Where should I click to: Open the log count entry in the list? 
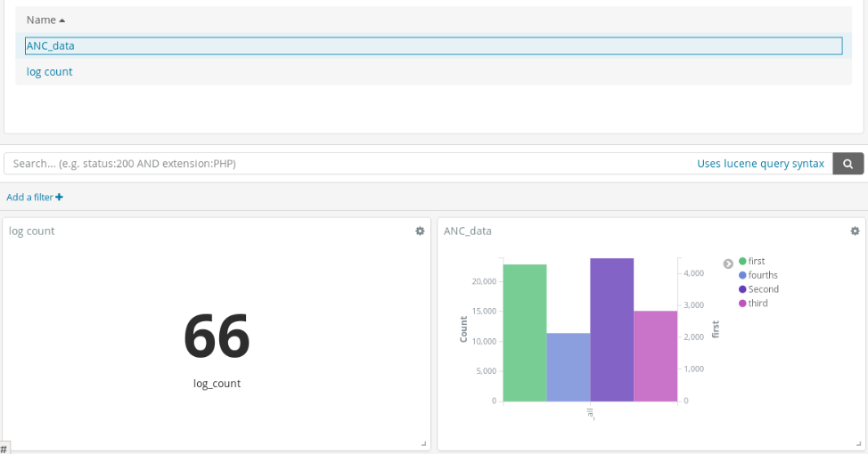(50, 71)
